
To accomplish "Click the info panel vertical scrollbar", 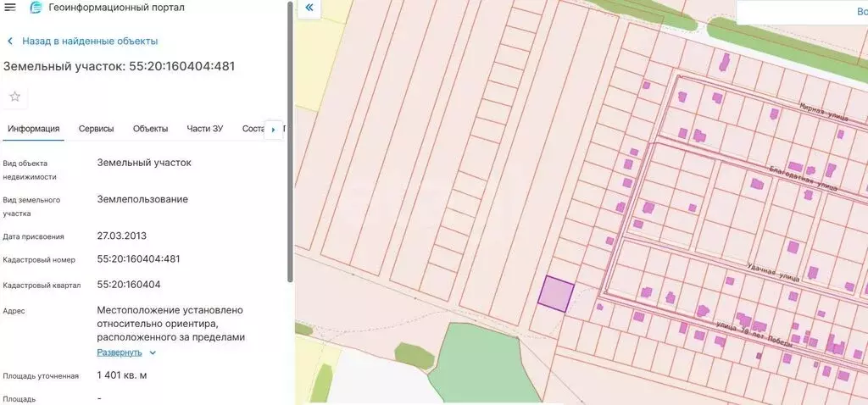I will [290, 144].
